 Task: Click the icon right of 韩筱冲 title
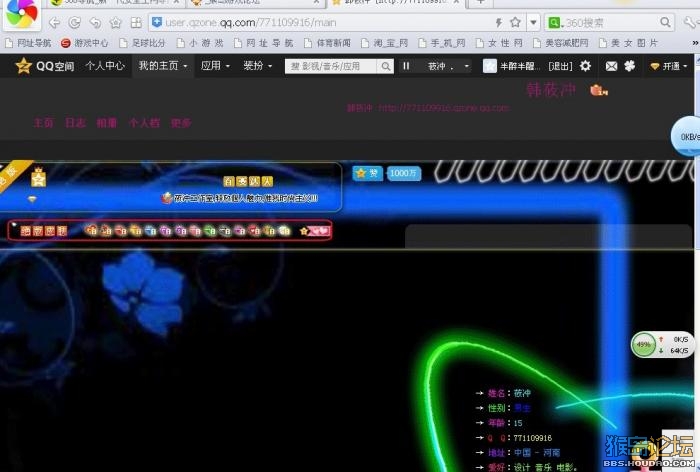click(x=598, y=91)
